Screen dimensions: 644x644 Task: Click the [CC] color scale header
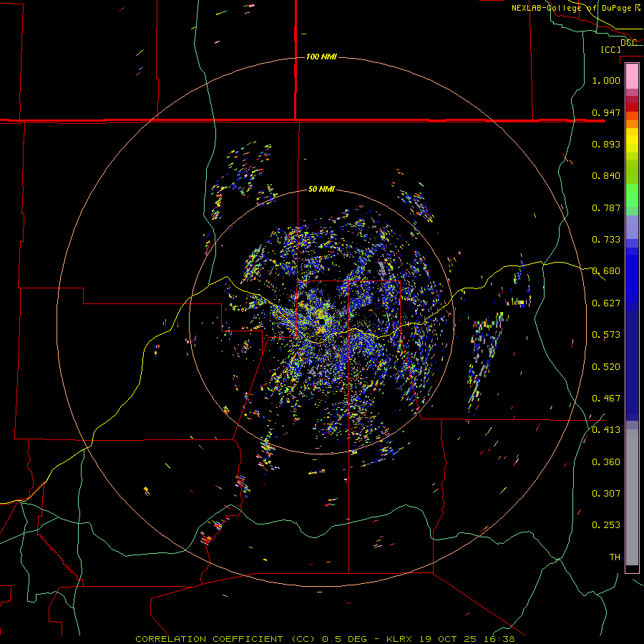(610, 49)
